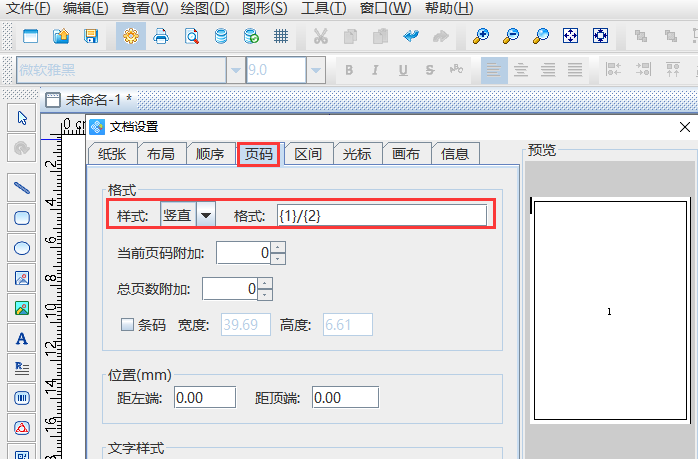The height and width of the screenshot is (459, 698).
Task: Select the barcode tool icon
Action: tap(22, 398)
